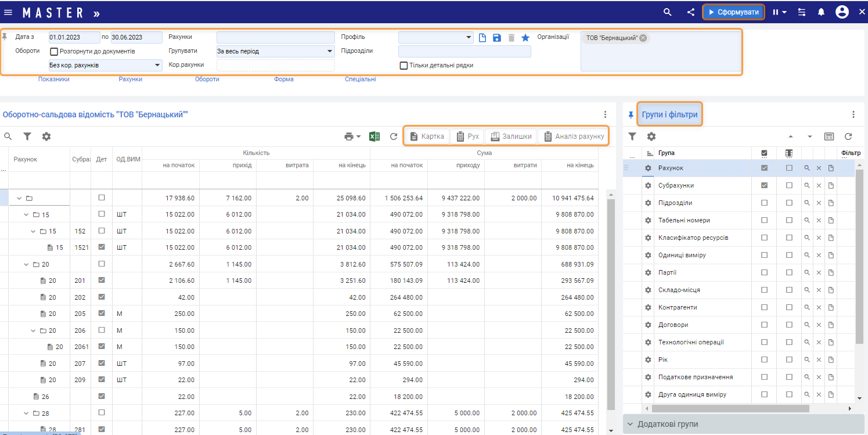
Task: Click the save profile floppy disk icon
Action: (x=497, y=38)
